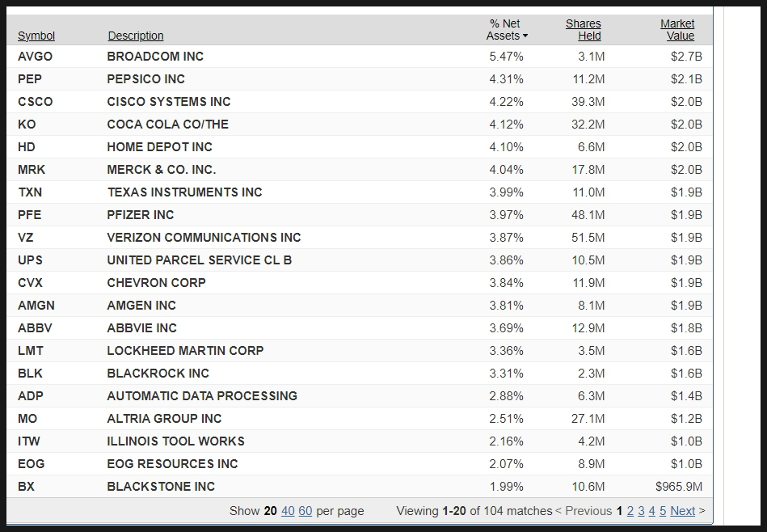Select the LMT symbol cell
The image size is (767, 532).
pos(31,351)
